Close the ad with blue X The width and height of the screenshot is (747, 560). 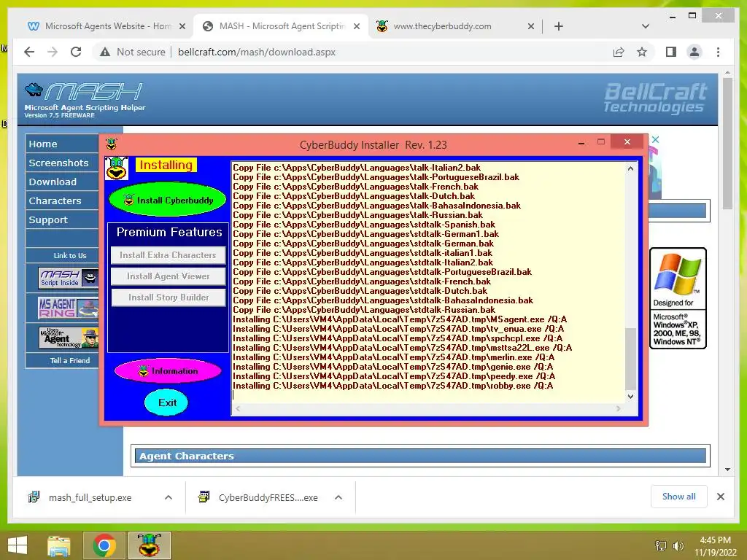[656, 139]
